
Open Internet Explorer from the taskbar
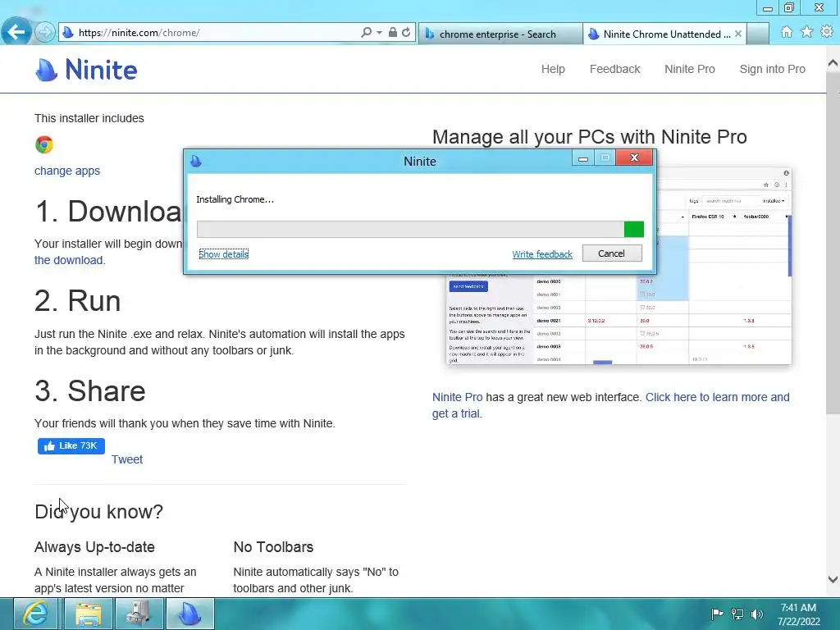[x=35, y=614]
